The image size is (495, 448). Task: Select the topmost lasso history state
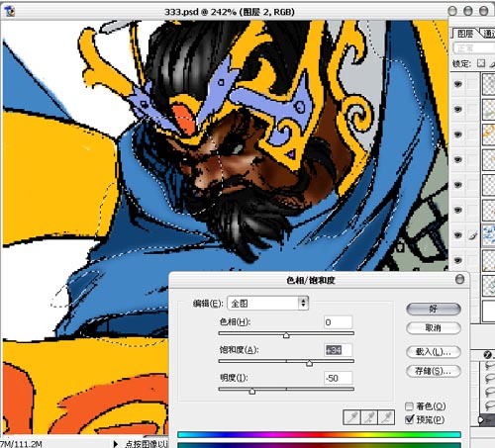click(489, 365)
